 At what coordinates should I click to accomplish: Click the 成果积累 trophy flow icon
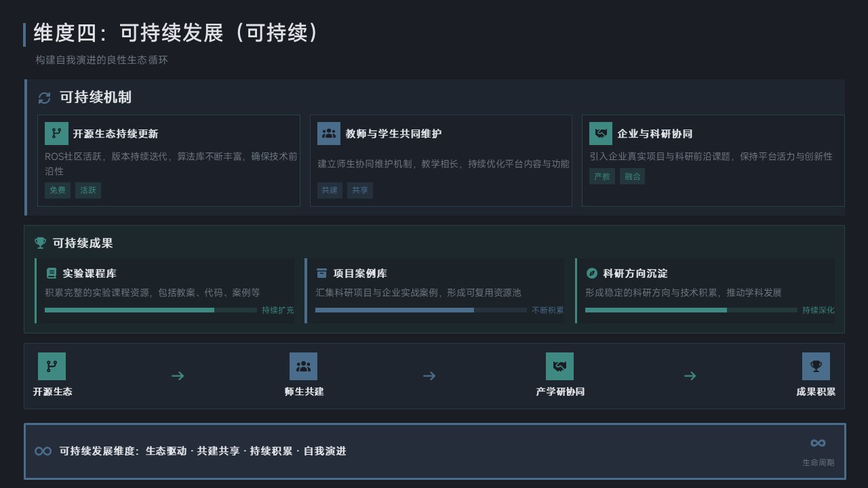pos(816,366)
